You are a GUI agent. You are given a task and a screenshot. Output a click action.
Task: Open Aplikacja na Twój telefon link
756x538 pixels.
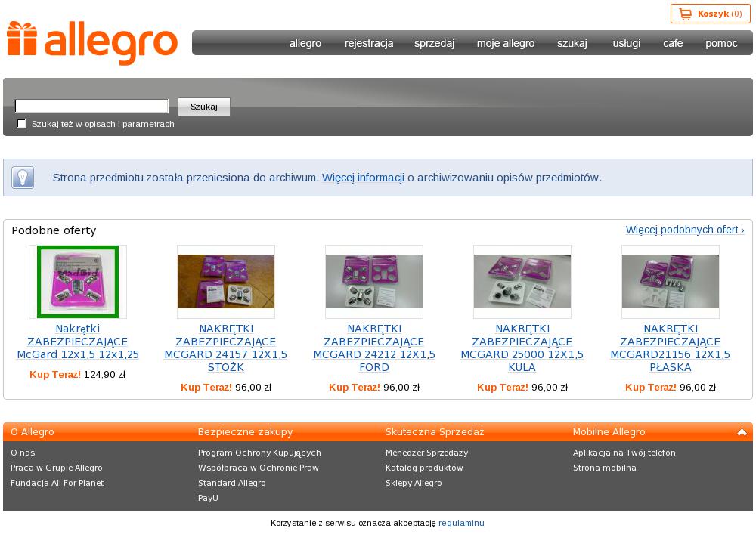624,453
